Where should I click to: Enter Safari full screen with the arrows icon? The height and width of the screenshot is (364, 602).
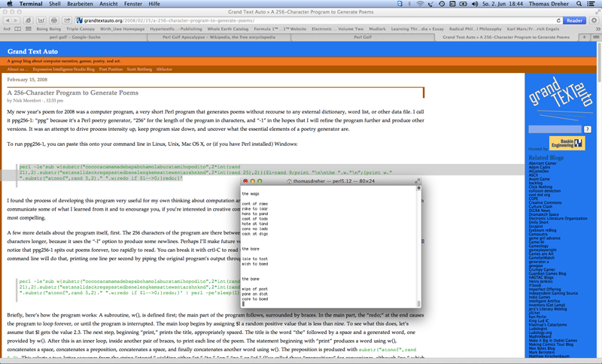click(597, 12)
